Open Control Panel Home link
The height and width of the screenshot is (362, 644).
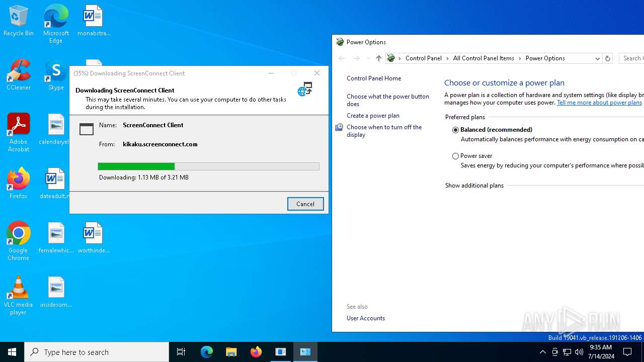point(374,78)
